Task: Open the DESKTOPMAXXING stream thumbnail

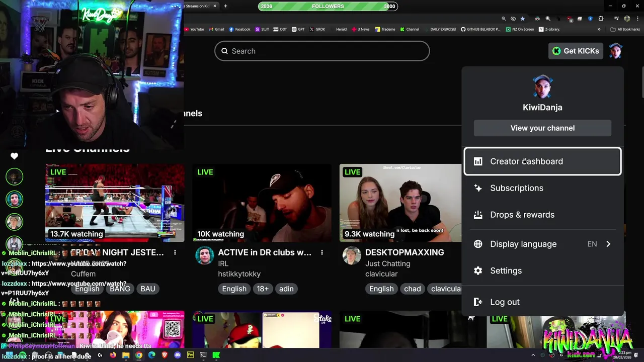Action: click(x=400, y=203)
